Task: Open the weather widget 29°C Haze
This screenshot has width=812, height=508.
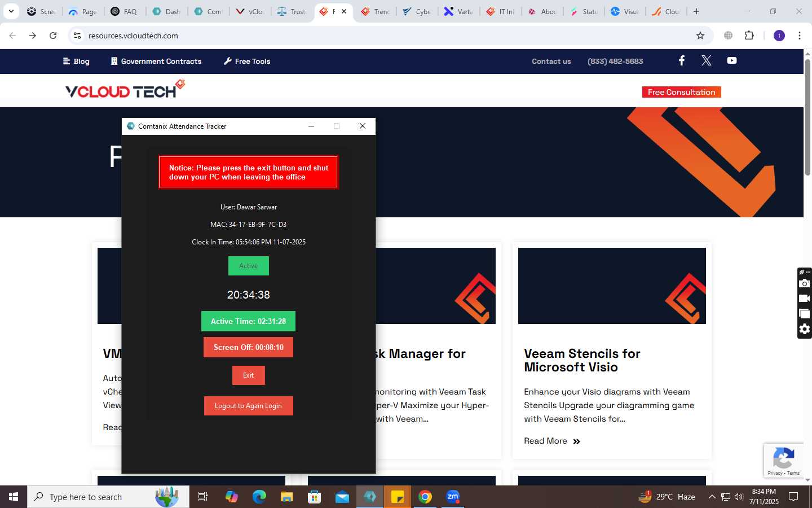Action: click(667, 497)
